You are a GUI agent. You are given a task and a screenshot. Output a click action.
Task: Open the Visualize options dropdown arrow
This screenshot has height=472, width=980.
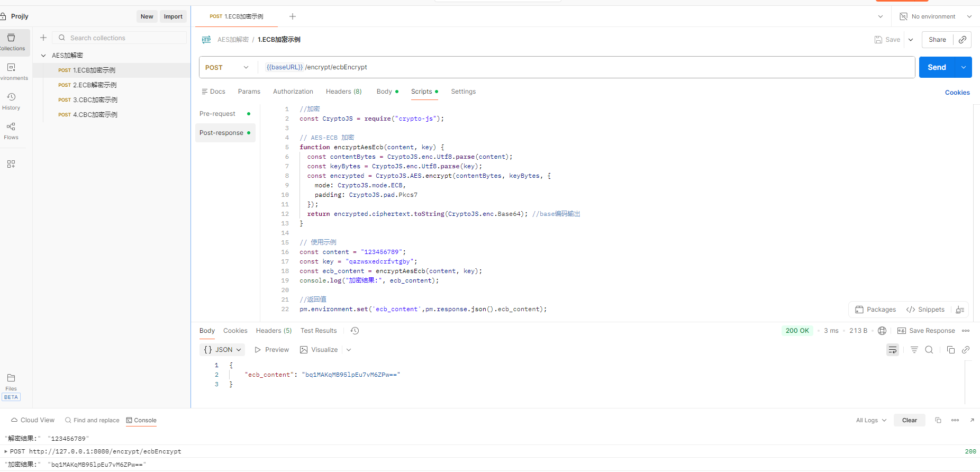pyautogui.click(x=349, y=350)
